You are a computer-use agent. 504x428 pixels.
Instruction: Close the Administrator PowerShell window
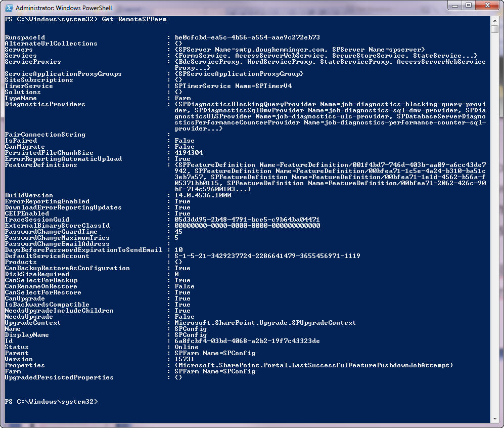[x=488, y=6]
